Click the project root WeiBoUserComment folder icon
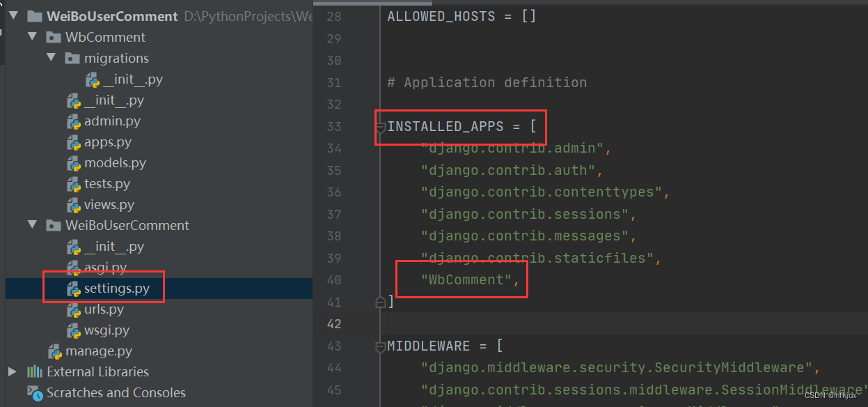 point(34,15)
